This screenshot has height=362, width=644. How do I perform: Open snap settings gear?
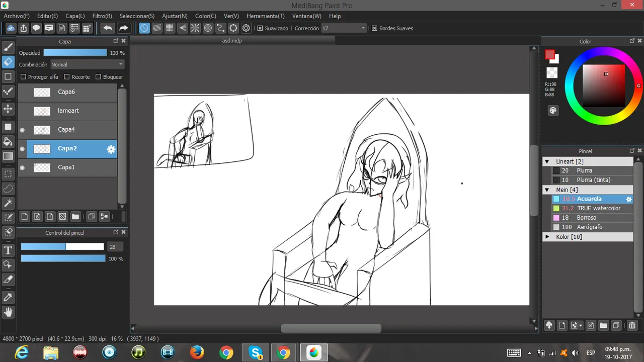[x=246, y=28]
